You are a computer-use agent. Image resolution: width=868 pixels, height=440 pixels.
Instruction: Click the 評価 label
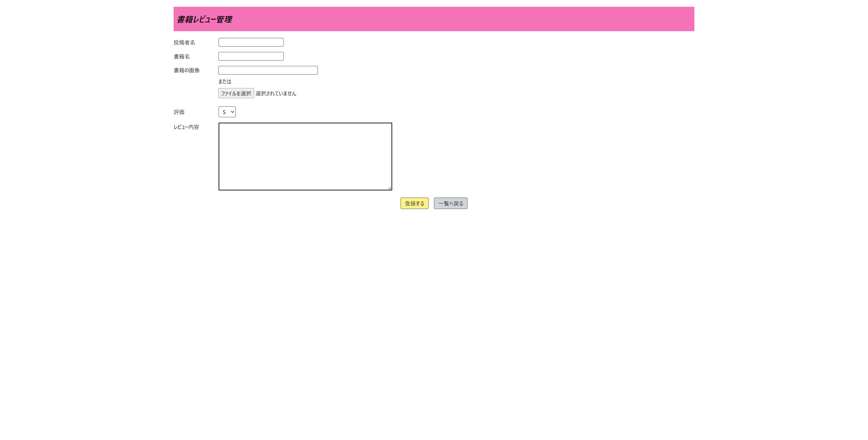(179, 112)
